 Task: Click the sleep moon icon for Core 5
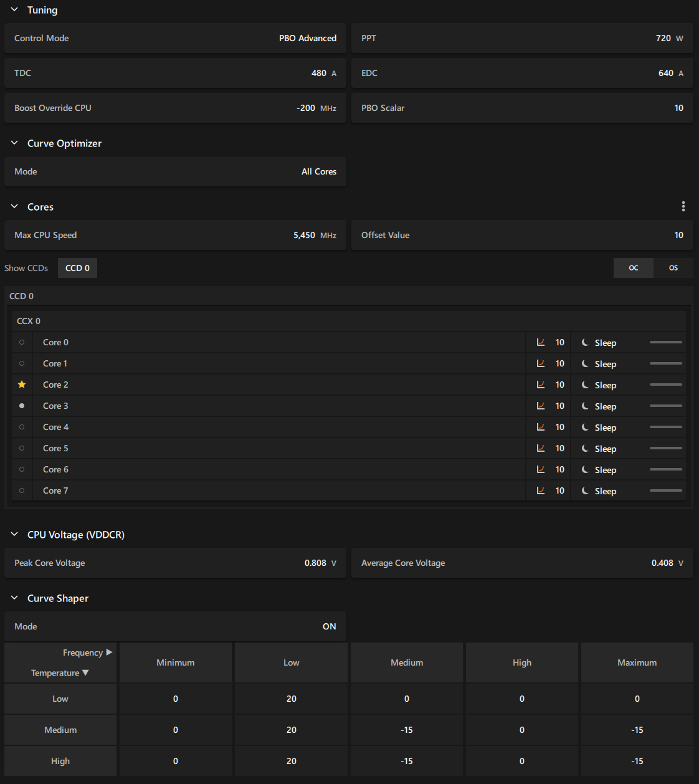585,448
